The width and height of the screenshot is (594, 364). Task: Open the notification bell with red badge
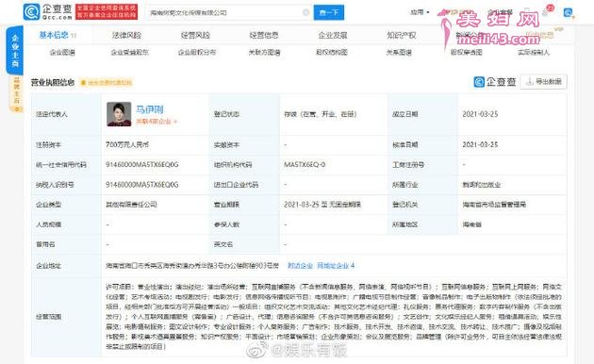(546, 11)
